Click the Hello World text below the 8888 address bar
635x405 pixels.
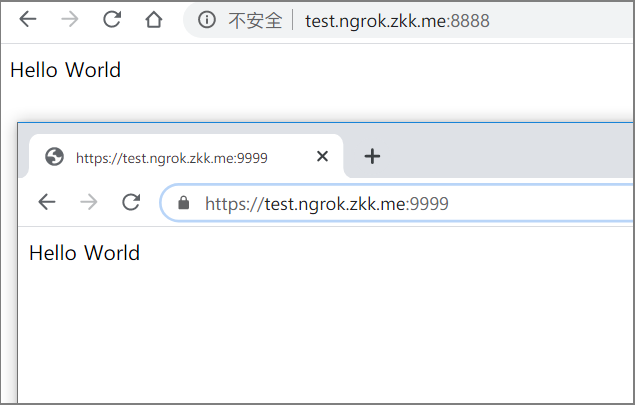pos(65,70)
